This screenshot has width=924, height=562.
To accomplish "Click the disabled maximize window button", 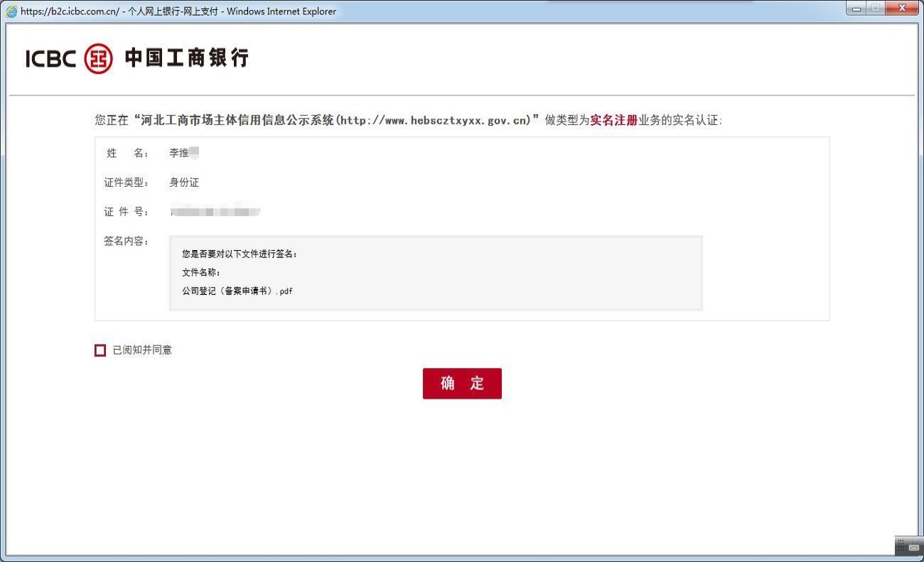I will (876, 9).
